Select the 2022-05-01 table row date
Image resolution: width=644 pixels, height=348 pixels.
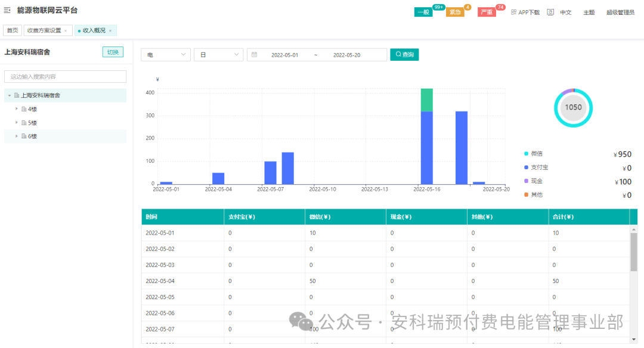point(160,232)
